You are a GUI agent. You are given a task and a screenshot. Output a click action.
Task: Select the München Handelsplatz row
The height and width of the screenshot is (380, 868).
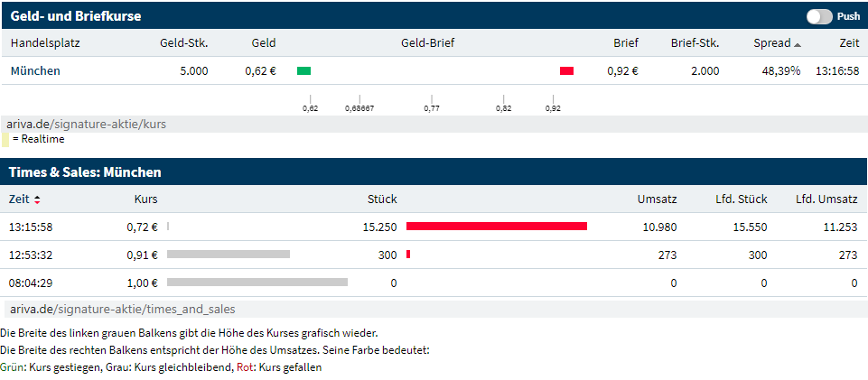click(35, 71)
